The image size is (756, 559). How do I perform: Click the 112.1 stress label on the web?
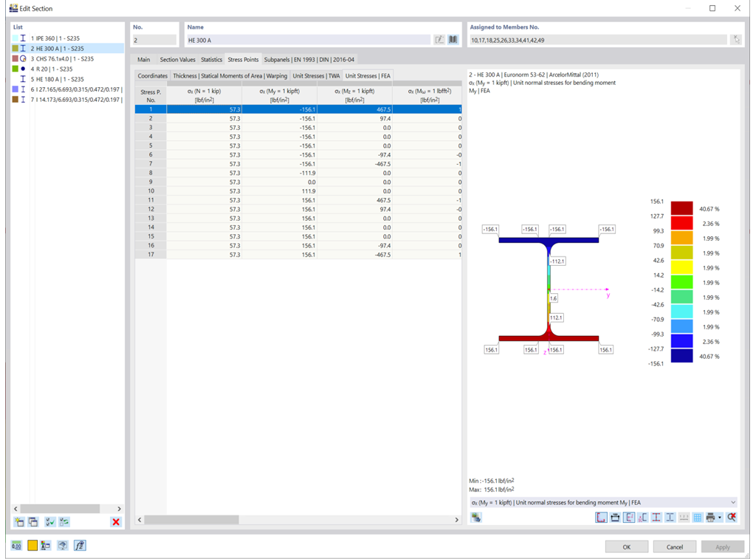pos(556,318)
